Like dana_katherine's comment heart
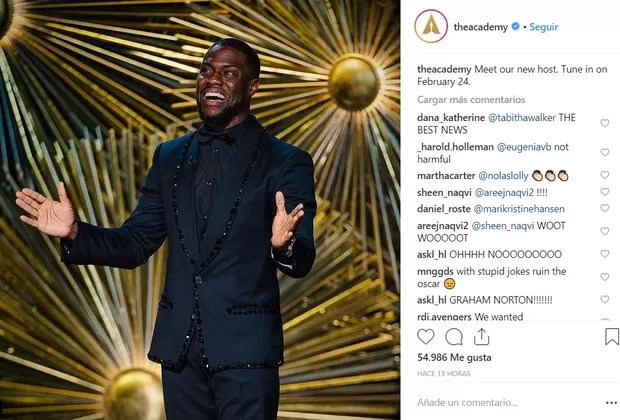The width and height of the screenshot is (620, 420). pyautogui.click(x=605, y=123)
